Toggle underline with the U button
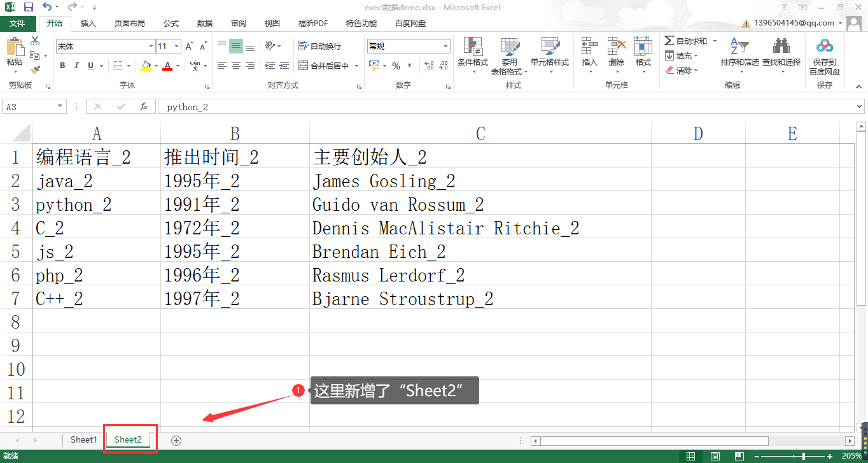The image size is (868, 463). (90, 66)
